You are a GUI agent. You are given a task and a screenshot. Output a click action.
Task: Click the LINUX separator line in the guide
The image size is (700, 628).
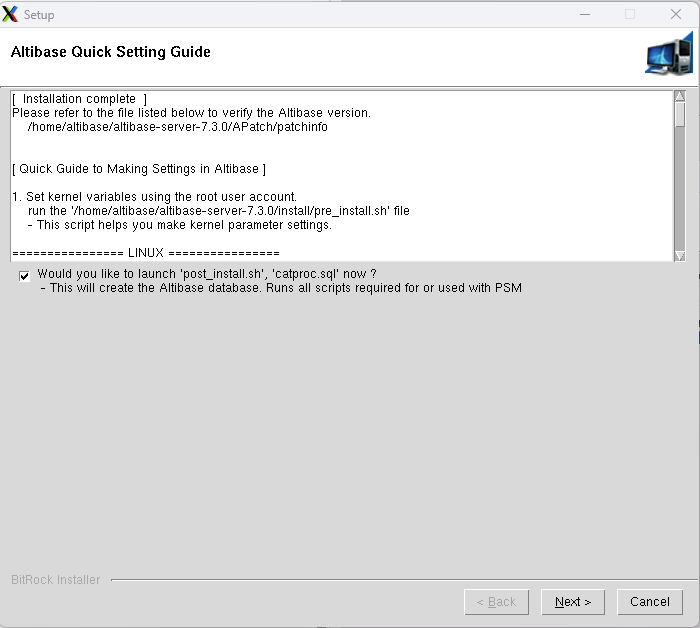pyautogui.click(x=146, y=253)
